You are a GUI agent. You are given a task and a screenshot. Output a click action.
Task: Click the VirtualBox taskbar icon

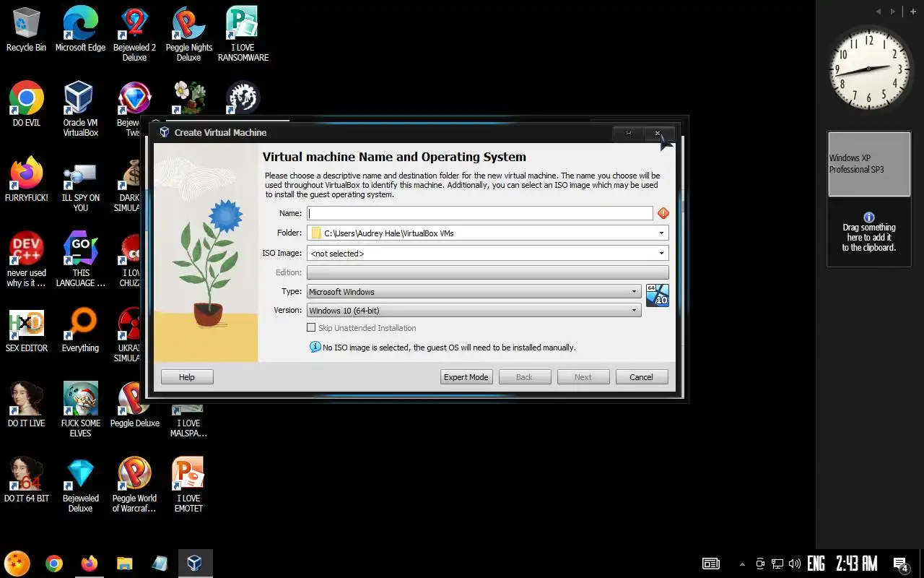pos(195,564)
